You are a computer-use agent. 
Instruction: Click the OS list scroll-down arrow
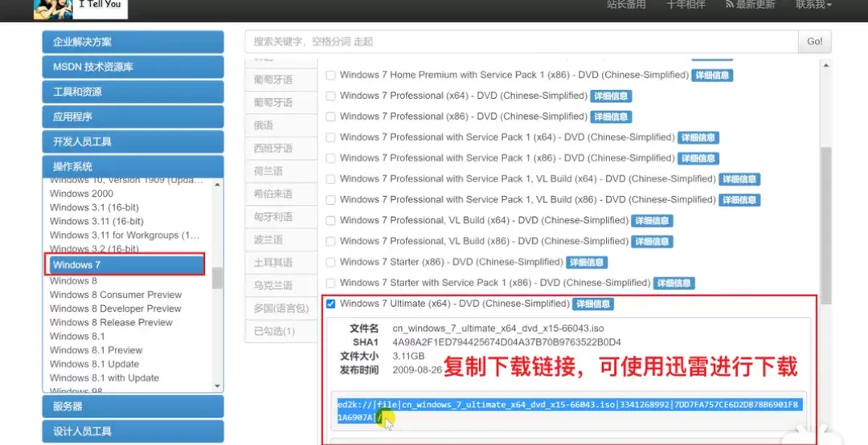[217, 386]
